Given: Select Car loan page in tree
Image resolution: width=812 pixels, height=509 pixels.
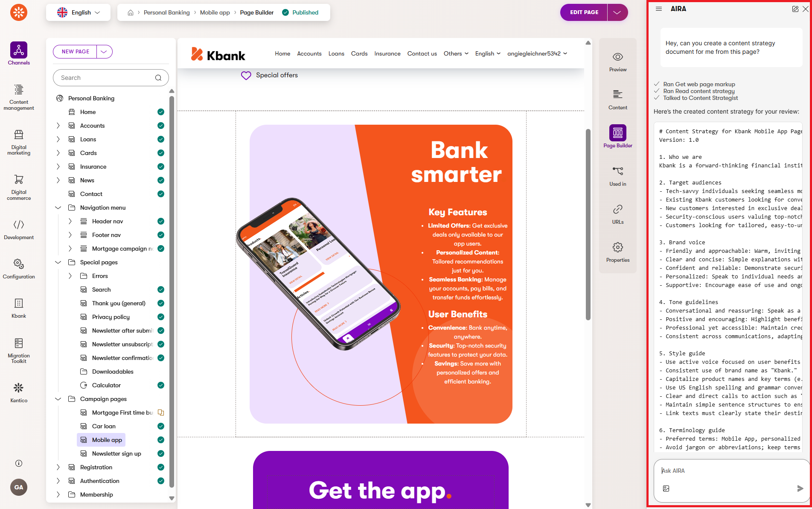Looking at the screenshot, I should [104, 426].
